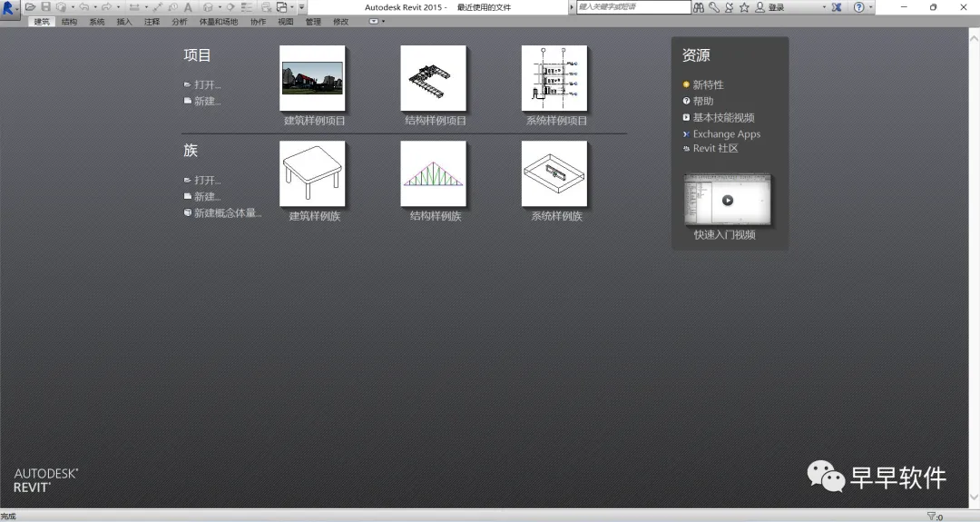Viewport: 980px width, 522px height.
Task: Click the Tag by Category icon
Action: pos(172,7)
